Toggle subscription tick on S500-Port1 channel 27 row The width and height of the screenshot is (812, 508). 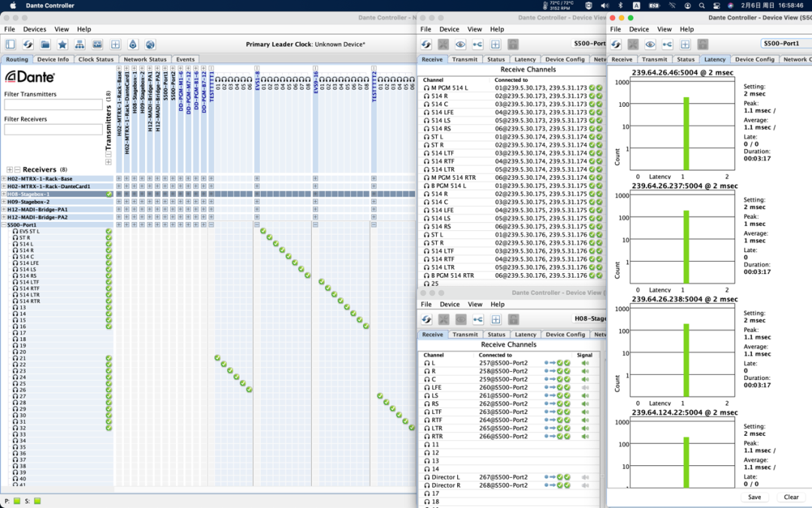click(x=380, y=396)
